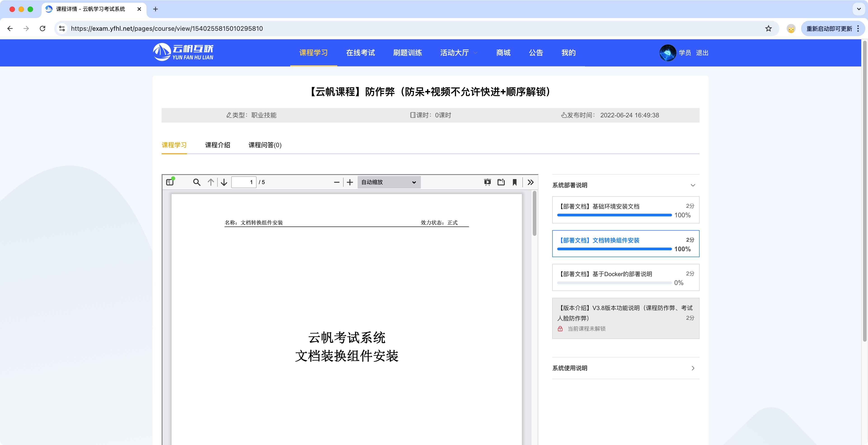Zoom in with the plus icon
The width and height of the screenshot is (868, 445).
[x=350, y=182]
